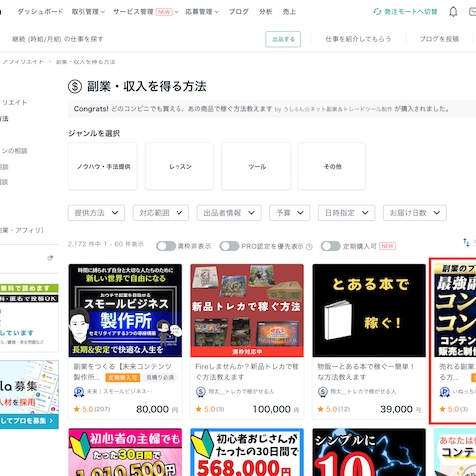This screenshot has width=476, height=476.
Task: Click the 定期購入可 orange tag on first listing
Action: [123, 377]
